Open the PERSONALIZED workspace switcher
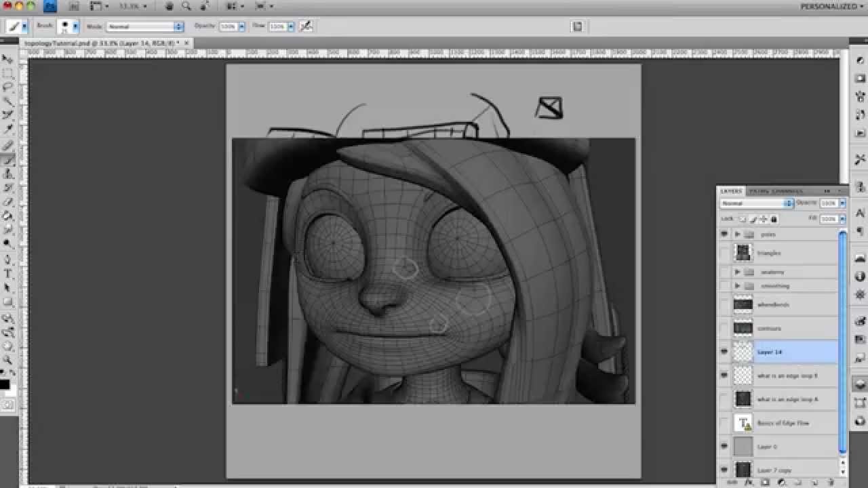Image resolution: width=868 pixels, height=488 pixels. pyautogui.click(x=832, y=6)
